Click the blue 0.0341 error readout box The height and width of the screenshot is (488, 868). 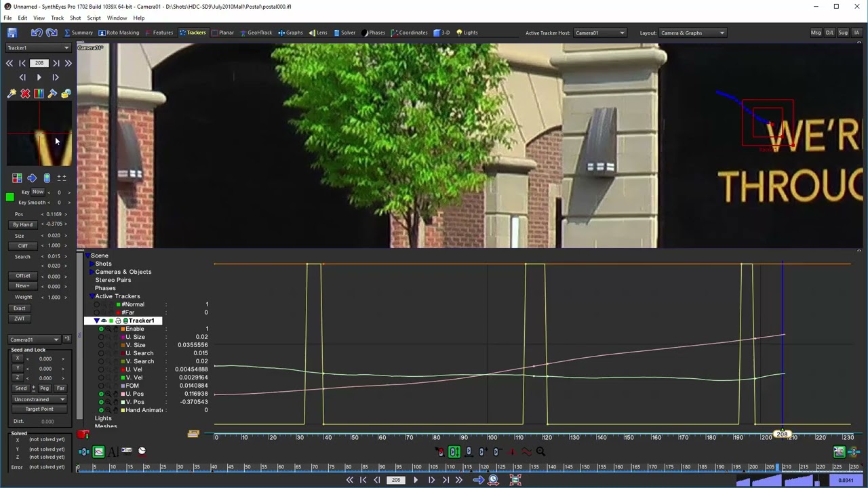click(x=846, y=481)
